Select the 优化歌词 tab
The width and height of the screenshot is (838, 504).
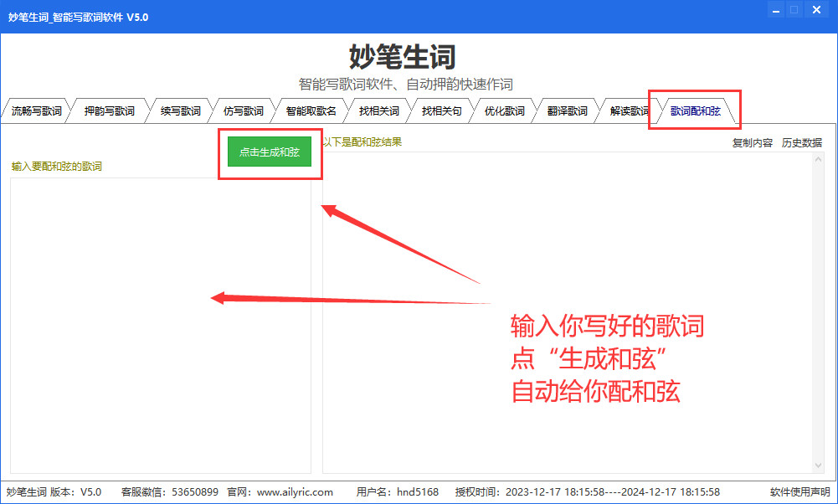click(x=504, y=111)
